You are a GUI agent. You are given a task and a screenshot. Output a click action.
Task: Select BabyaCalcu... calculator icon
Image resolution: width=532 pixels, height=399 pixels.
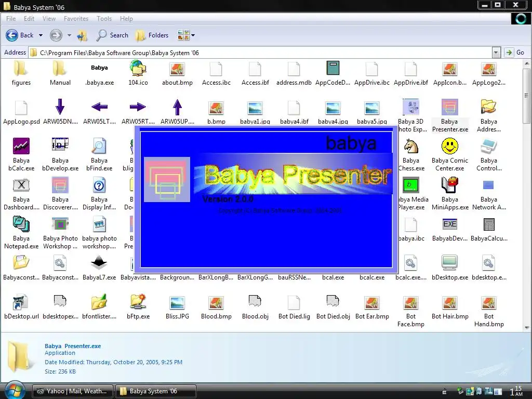tap(489, 224)
